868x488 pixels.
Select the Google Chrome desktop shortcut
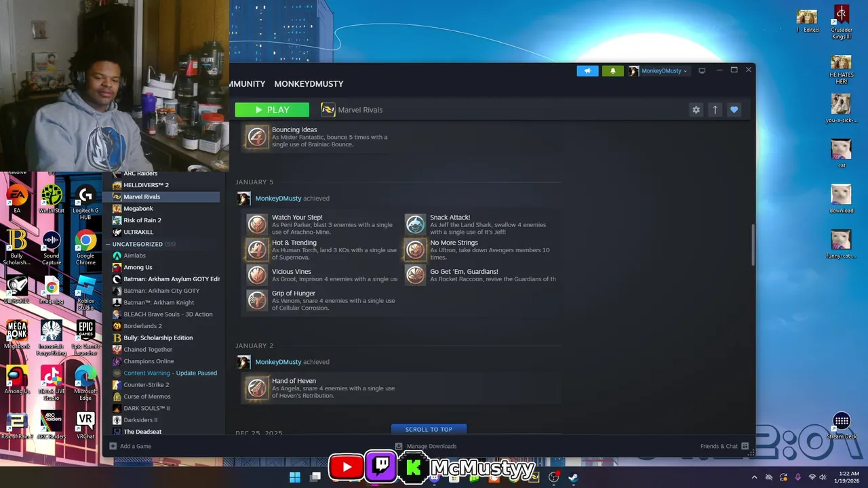[85, 248]
